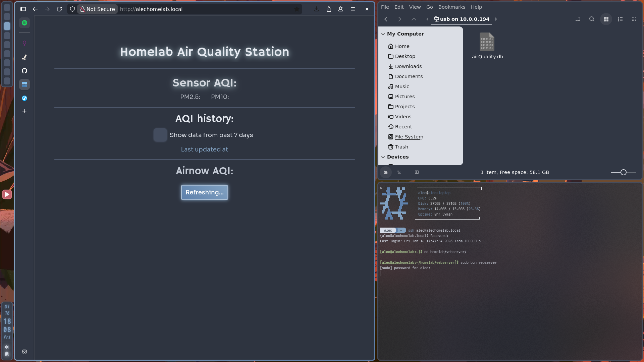Collapse the My Computer section
The height and width of the screenshot is (362, 644).
[x=383, y=34]
